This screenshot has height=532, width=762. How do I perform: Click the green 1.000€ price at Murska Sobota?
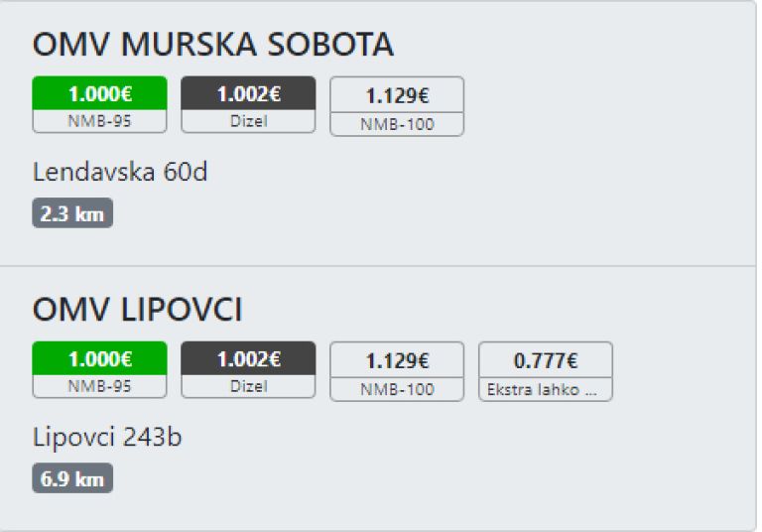click(99, 94)
